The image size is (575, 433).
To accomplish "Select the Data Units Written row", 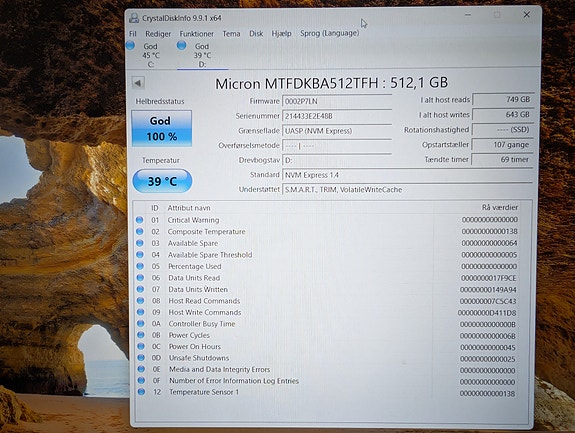I will pos(327,289).
